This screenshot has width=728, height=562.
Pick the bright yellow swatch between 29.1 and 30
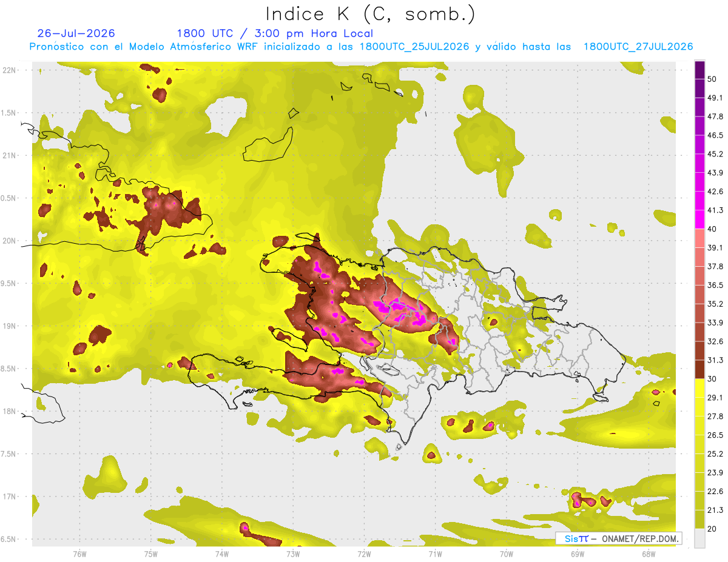(x=699, y=388)
